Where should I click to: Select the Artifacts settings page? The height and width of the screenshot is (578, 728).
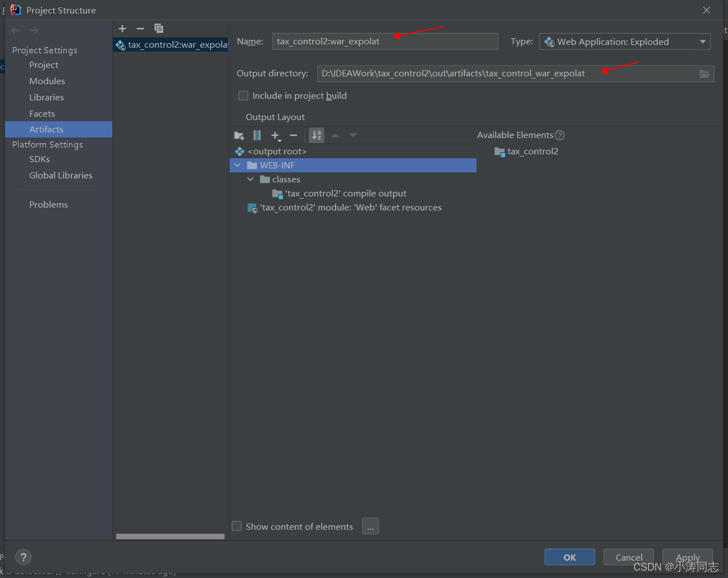click(x=59, y=129)
